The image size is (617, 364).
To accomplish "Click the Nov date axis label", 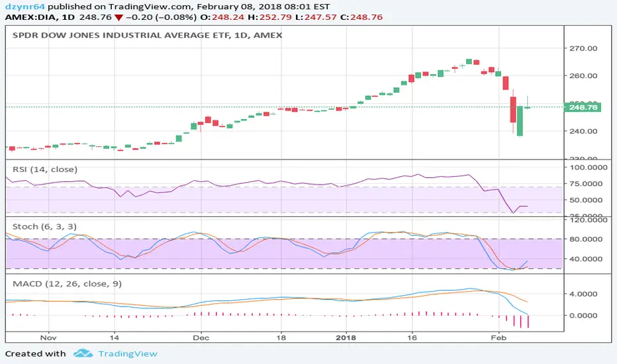I will pyautogui.click(x=48, y=338).
